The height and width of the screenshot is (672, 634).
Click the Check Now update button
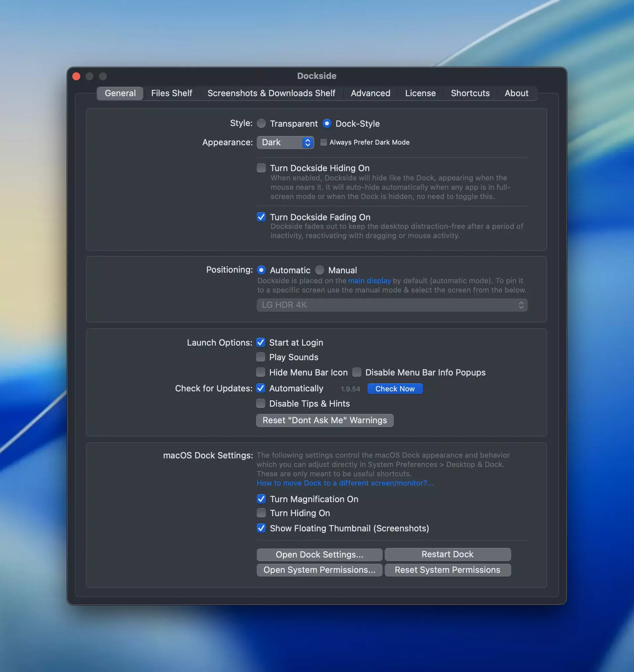click(x=395, y=389)
